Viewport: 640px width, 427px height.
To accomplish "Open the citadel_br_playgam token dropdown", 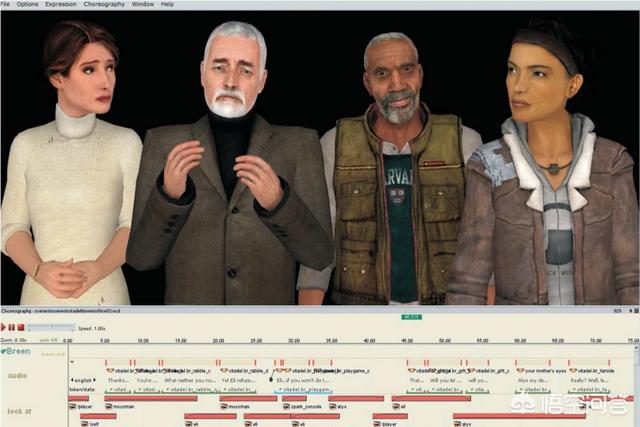I will point(280,389).
